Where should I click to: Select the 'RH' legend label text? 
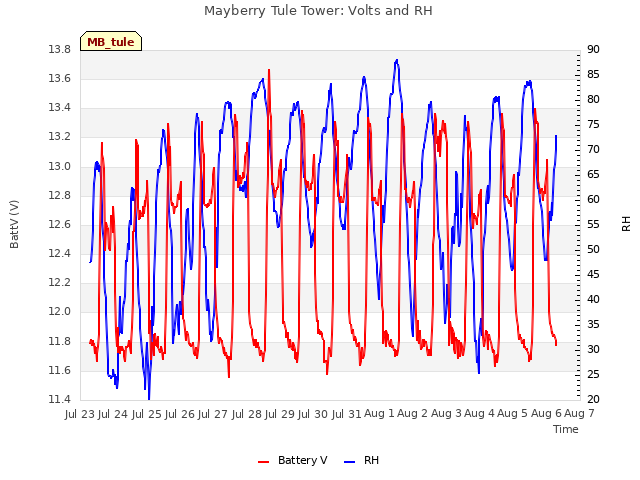[x=371, y=460]
